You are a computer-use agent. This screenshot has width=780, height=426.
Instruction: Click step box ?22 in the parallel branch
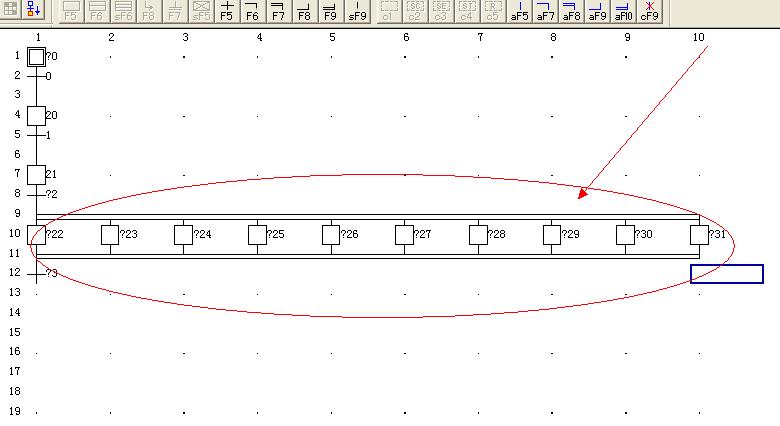pos(36,234)
